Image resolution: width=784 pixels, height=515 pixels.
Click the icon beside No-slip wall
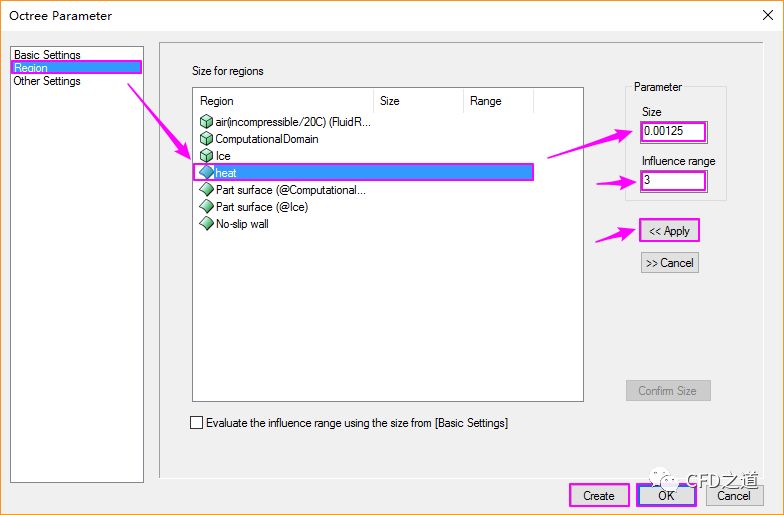click(x=206, y=224)
